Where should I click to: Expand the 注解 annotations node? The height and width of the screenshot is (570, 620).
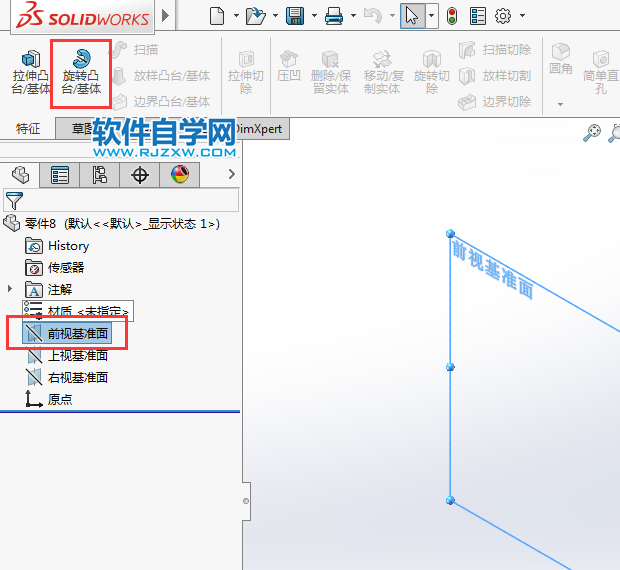point(10,289)
